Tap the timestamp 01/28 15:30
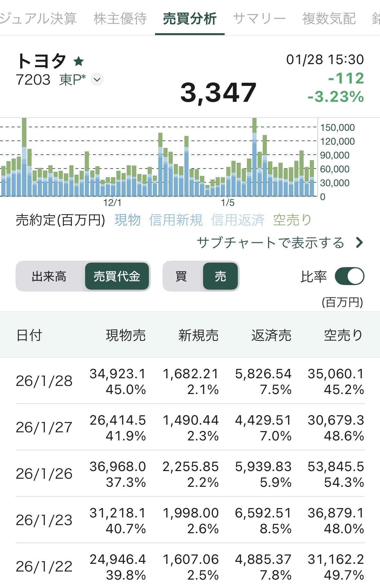The width and height of the screenshot is (380, 588). click(x=325, y=60)
